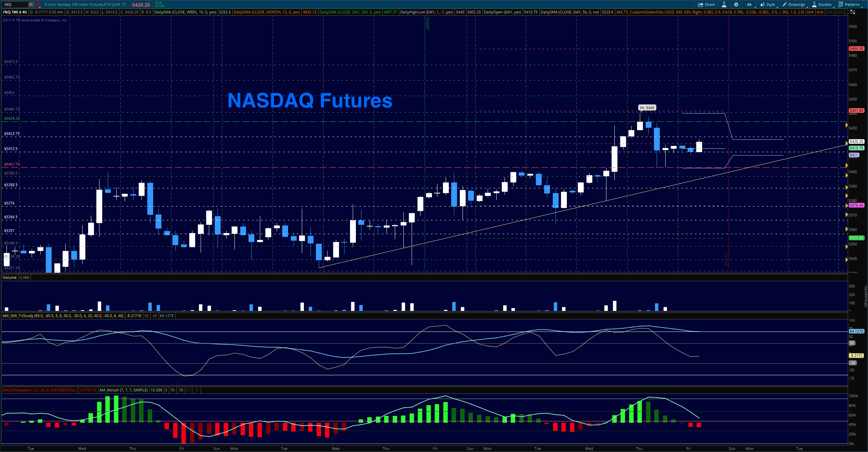Click the AM_Morph study label
This screenshot has width=868, height=452.
coord(124,390)
